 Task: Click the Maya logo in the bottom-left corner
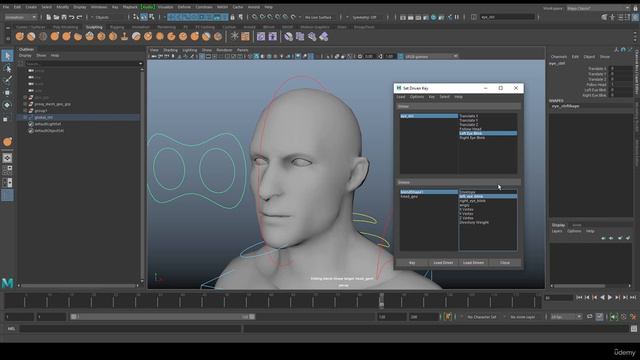tap(7, 282)
